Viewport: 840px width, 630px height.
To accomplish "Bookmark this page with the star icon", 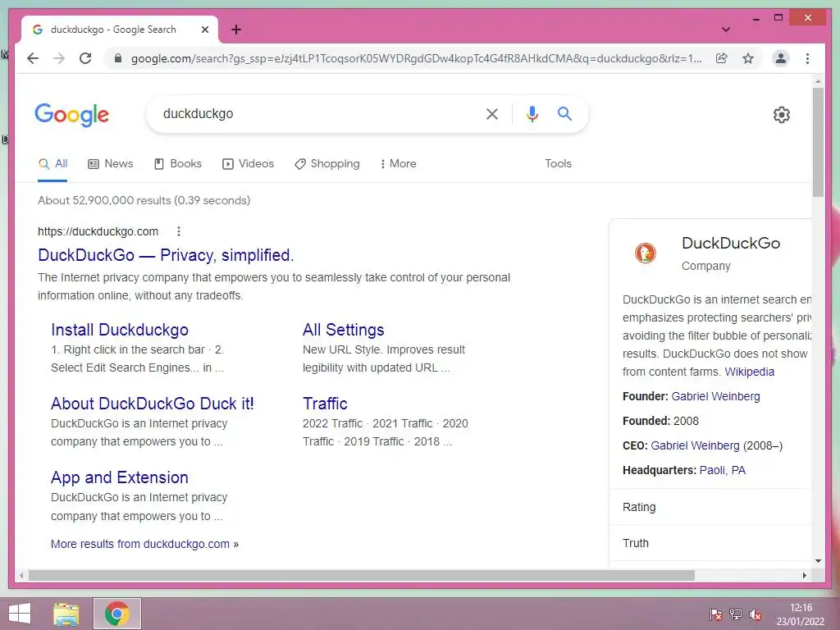I will [748, 58].
